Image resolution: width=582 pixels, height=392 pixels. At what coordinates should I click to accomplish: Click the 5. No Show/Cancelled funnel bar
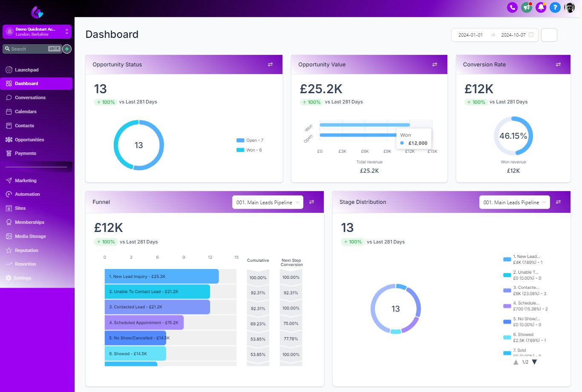(x=135, y=338)
